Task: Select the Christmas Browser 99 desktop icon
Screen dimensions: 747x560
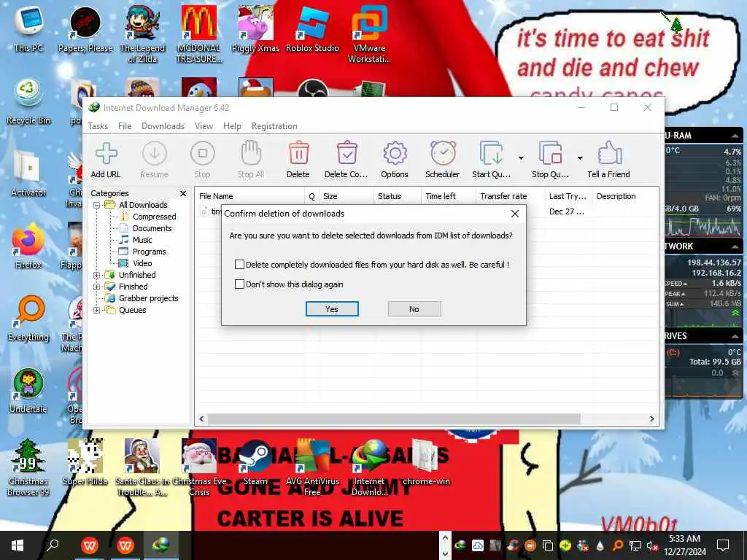Action: (x=28, y=467)
